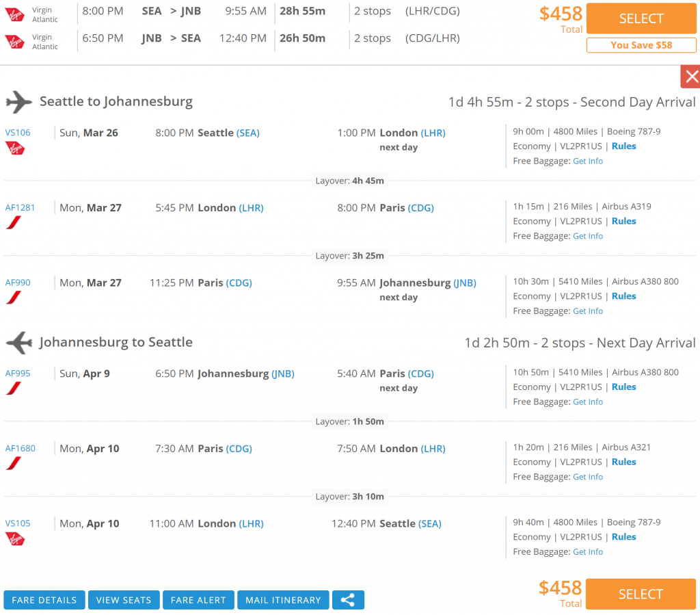700x615 pixels.
Task: Open flight number VS105 link
Action: click(18, 523)
